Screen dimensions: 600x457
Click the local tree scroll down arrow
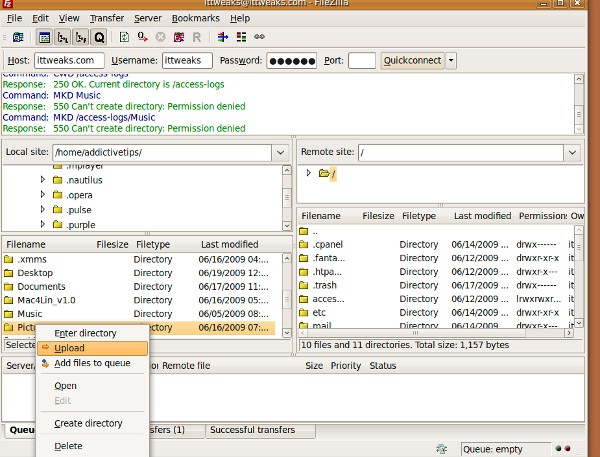(x=287, y=226)
